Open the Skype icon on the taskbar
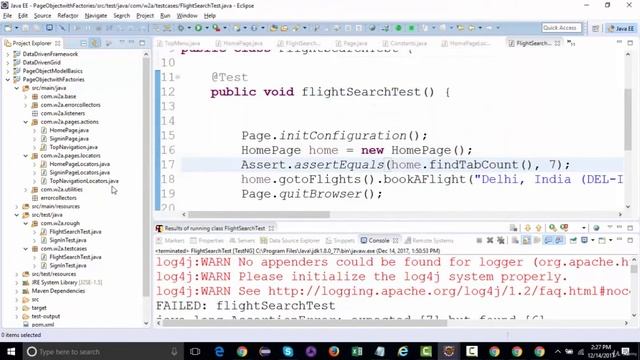Image resolution: width=640 pixels, height=360 pixels. tap(288, 351)
